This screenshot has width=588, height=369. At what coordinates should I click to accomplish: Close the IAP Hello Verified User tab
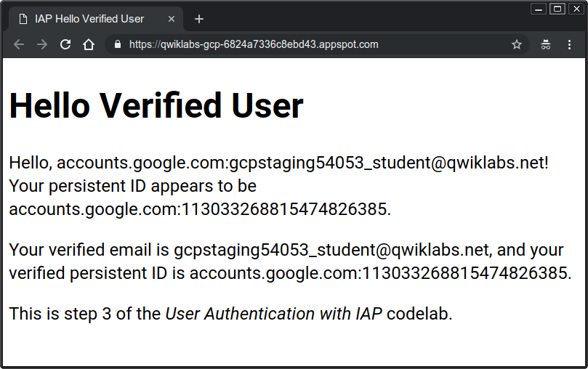pyautogui.click(x=172, y=19)
